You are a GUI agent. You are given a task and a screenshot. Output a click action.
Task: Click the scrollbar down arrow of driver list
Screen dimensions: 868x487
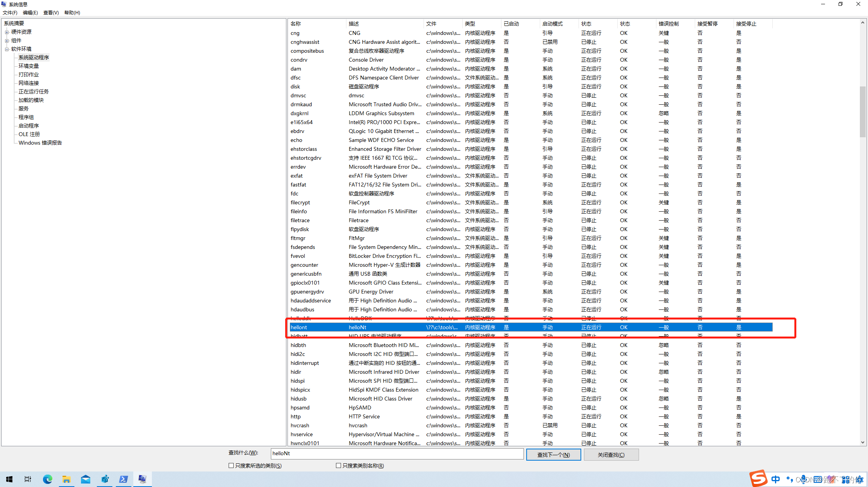(x=863, y=442)
